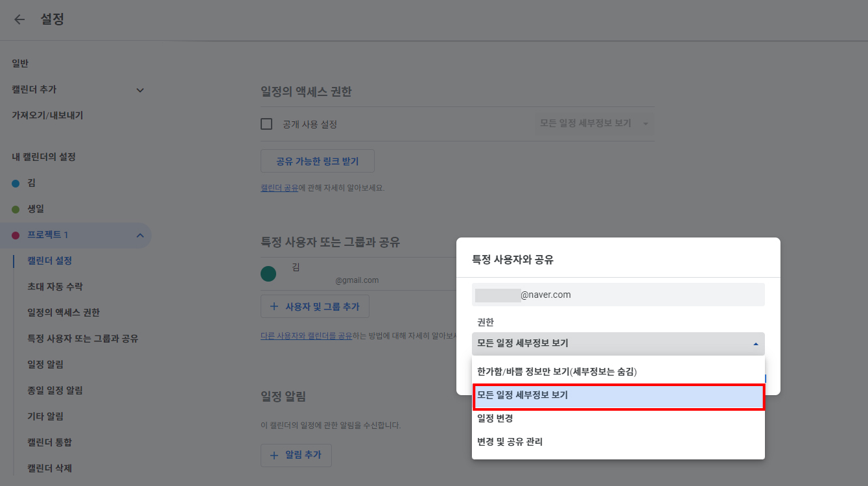
Task: Go to 캘린더 설정 subsection
Action: pos(49,261)
